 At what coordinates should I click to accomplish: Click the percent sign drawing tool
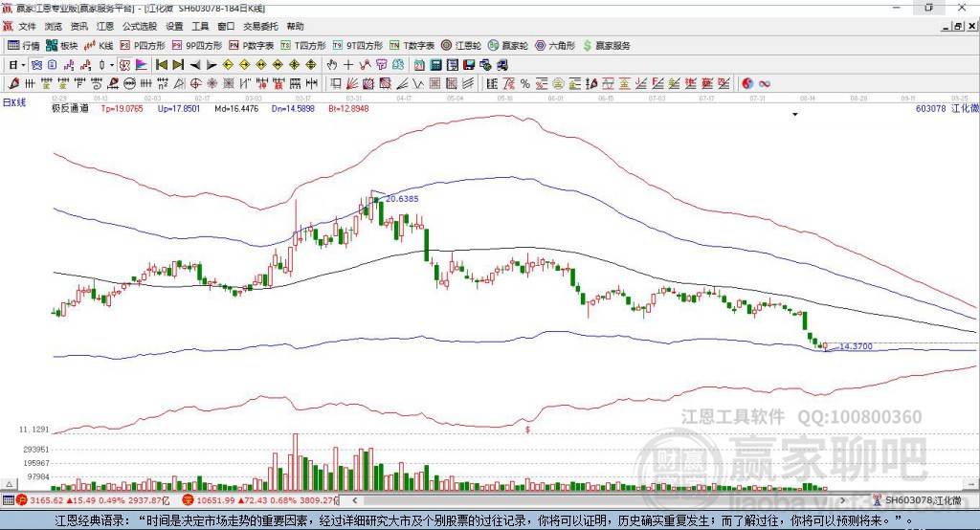pos(525,83)
